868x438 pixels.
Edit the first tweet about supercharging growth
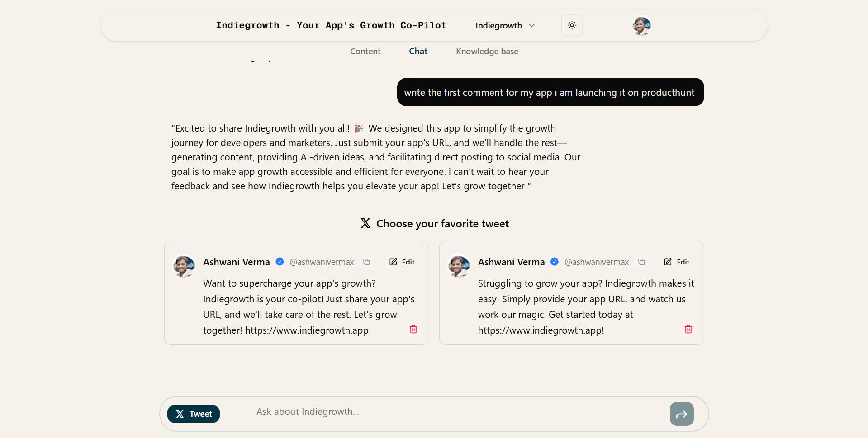[x=402, y=262]
